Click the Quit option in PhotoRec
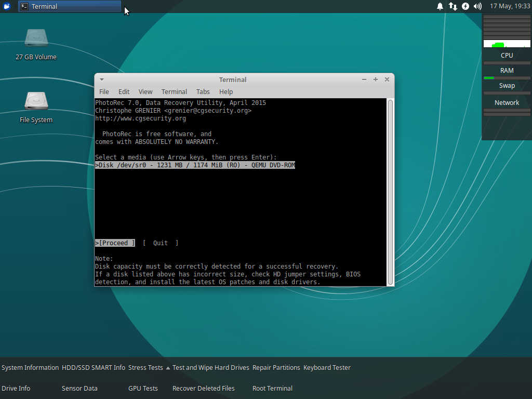 click(160, 243)
